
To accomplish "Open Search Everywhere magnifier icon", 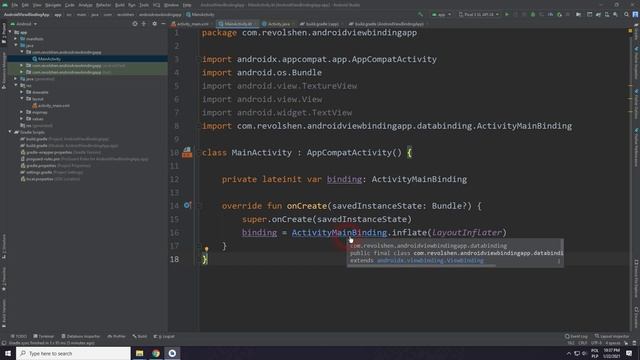I will point(627,14).
